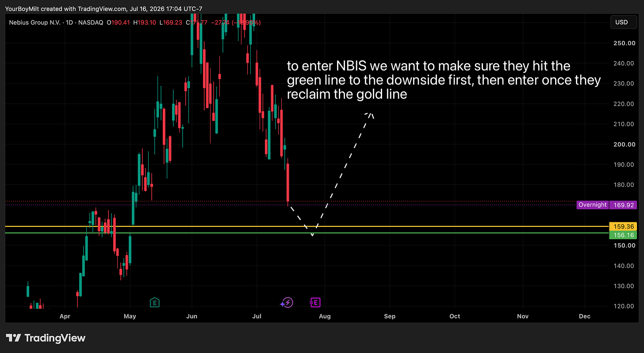Click the Oct label on the time axis
The image size is (644, 353).
pos(455,316)
